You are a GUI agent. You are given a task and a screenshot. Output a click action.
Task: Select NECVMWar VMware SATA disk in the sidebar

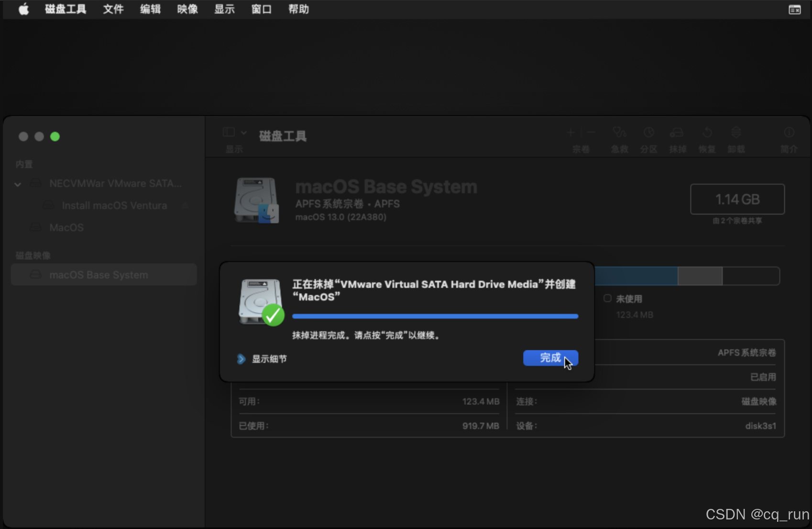(x=104, y=184)
